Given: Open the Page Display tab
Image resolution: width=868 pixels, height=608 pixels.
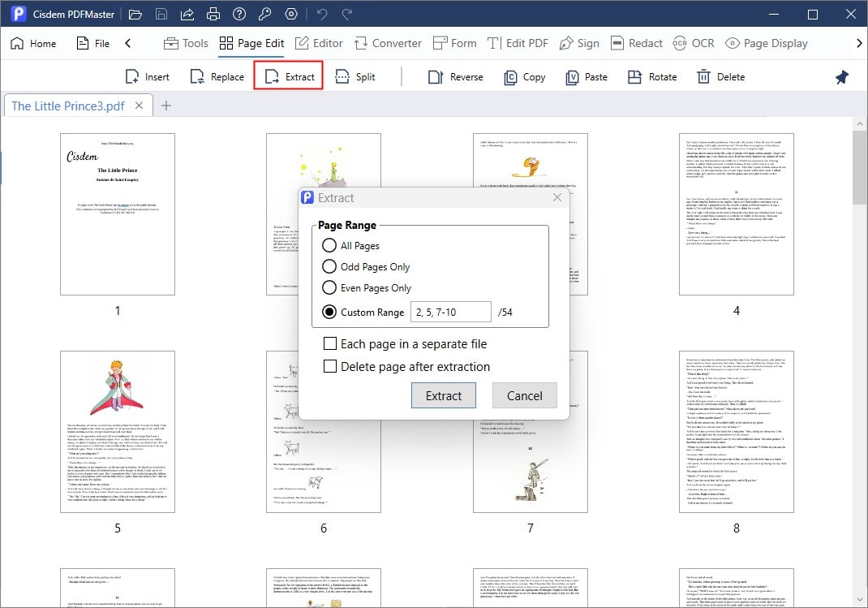Looking at the screenshot, I should pos(766,43).
